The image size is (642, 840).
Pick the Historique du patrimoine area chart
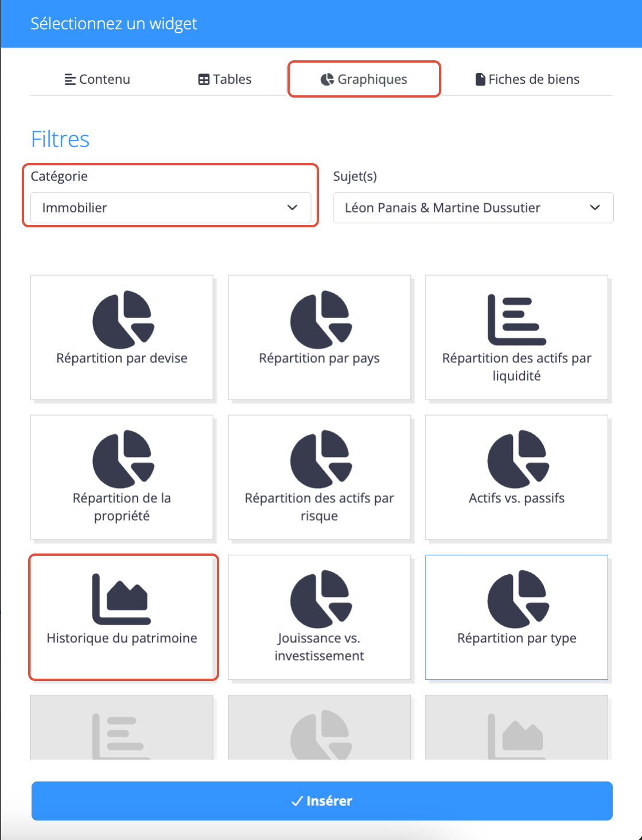point(122,617)
